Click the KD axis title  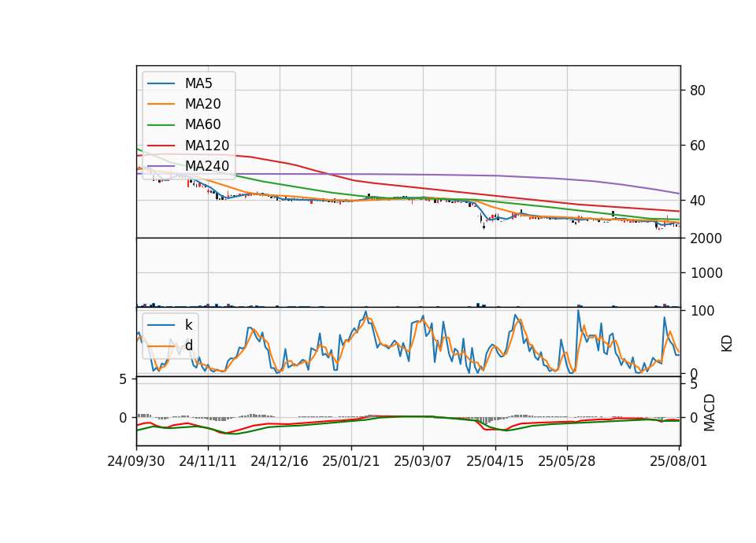point(727,344)
